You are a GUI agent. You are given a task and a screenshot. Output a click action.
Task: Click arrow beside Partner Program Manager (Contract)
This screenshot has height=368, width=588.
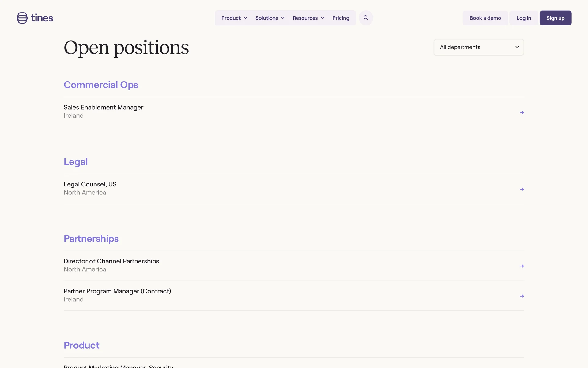pos(522,296)
